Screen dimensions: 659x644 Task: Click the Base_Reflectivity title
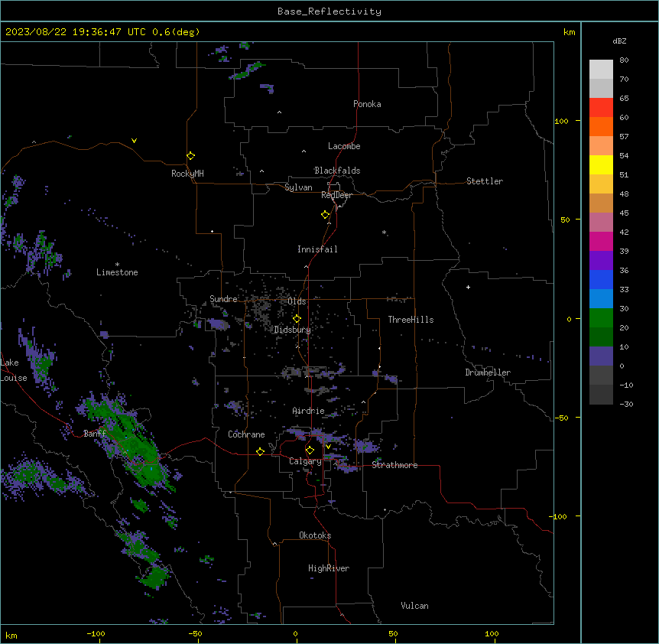tap(329, 11)
